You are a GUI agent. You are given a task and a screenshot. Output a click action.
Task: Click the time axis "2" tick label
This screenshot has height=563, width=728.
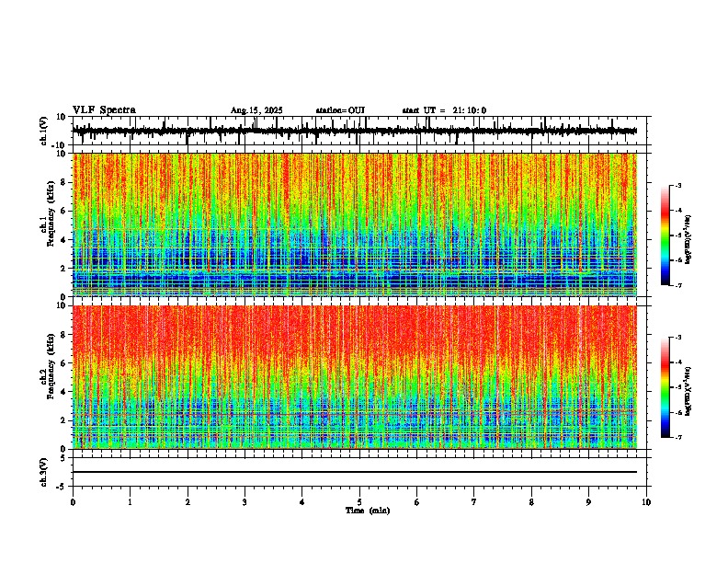188,502
